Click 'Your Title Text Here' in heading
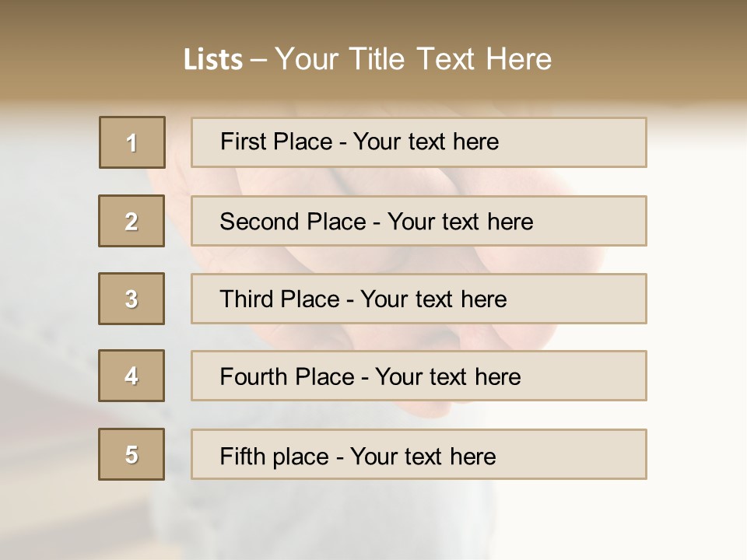The width and height of the screenshot is (747, 560). [x=413, y=59]
